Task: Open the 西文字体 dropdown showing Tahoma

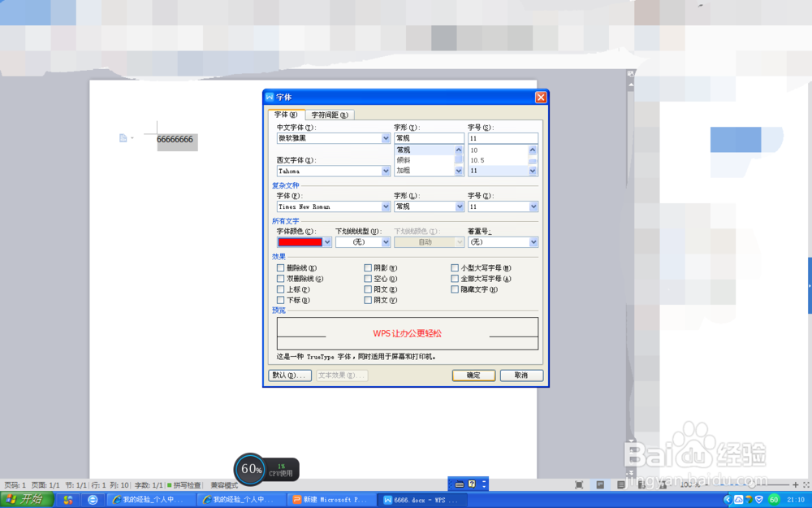Action: pyautogui.click(x=334, y=171)
